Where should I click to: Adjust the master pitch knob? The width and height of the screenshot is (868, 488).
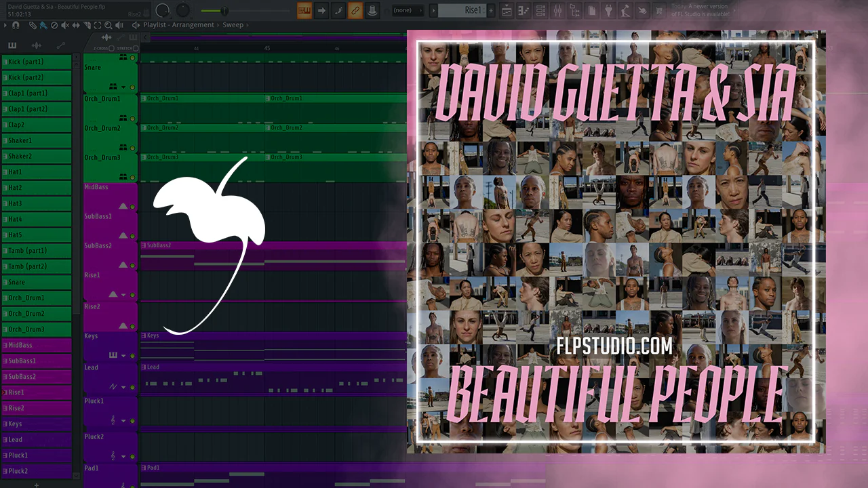[183, 10]
